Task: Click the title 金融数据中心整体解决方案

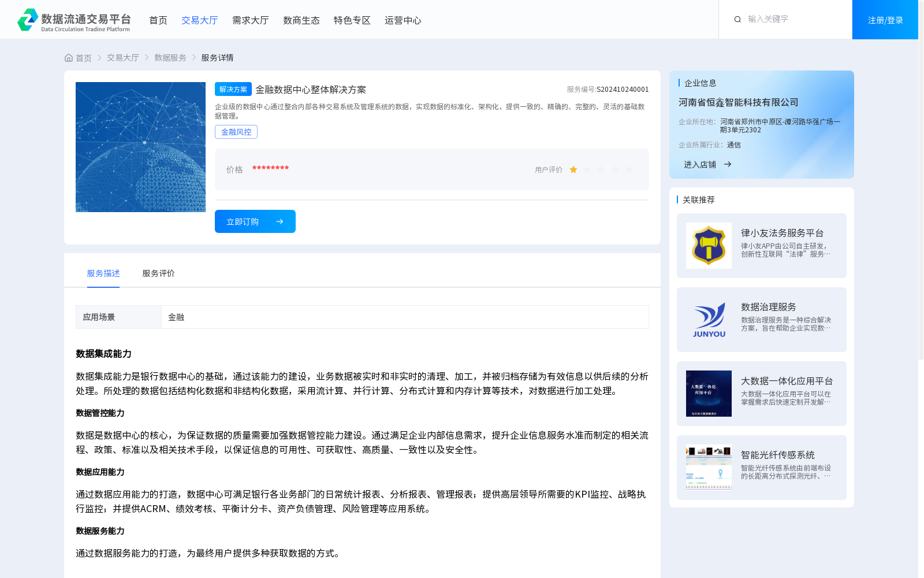Action: (311, 90)
